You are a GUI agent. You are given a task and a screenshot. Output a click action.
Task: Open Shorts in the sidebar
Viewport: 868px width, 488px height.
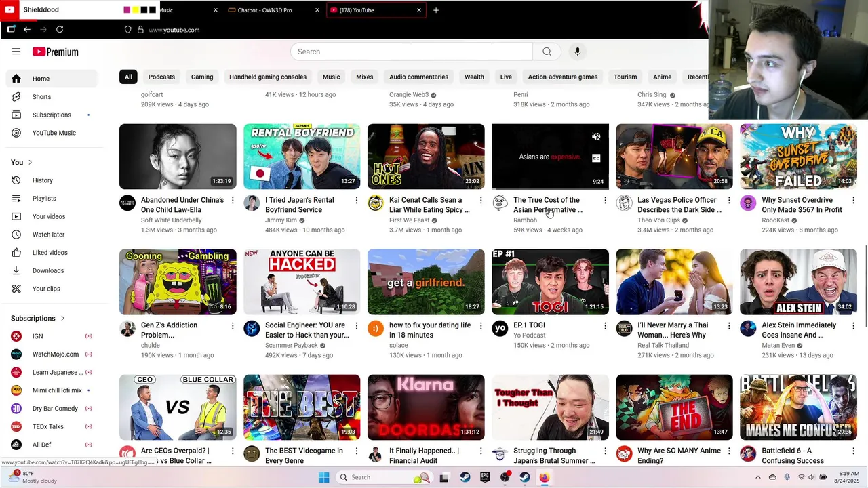coord(51,97)
